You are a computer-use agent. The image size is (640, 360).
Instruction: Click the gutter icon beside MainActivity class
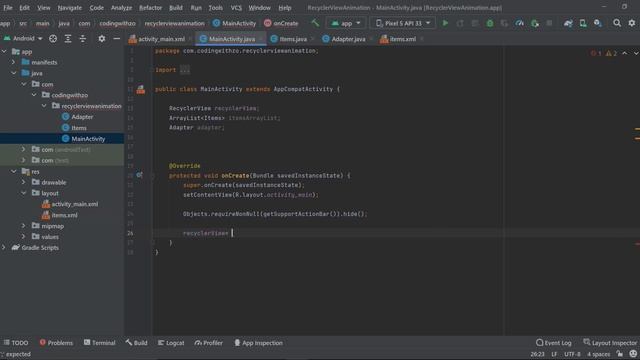pyautogui.click(x=141, y=89)
